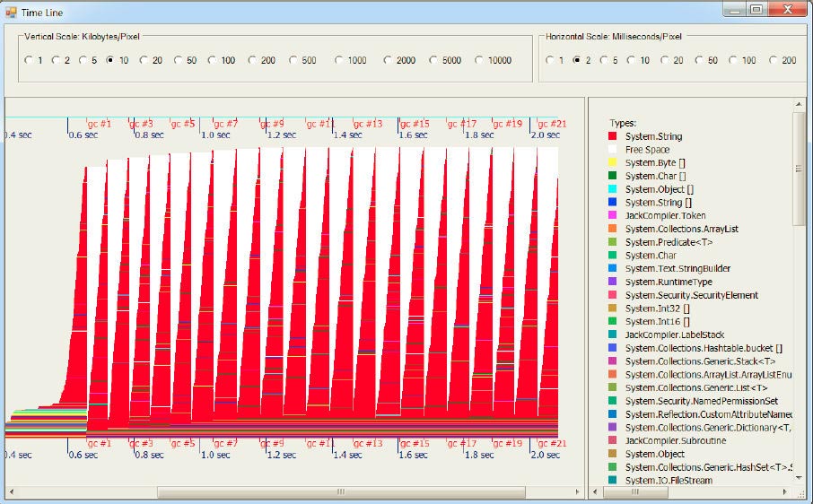This screenshot has height=504, width=813.
Task: Choose vertical scale 20 kilobytes per pixel
Action: click(x=151, y=60)
